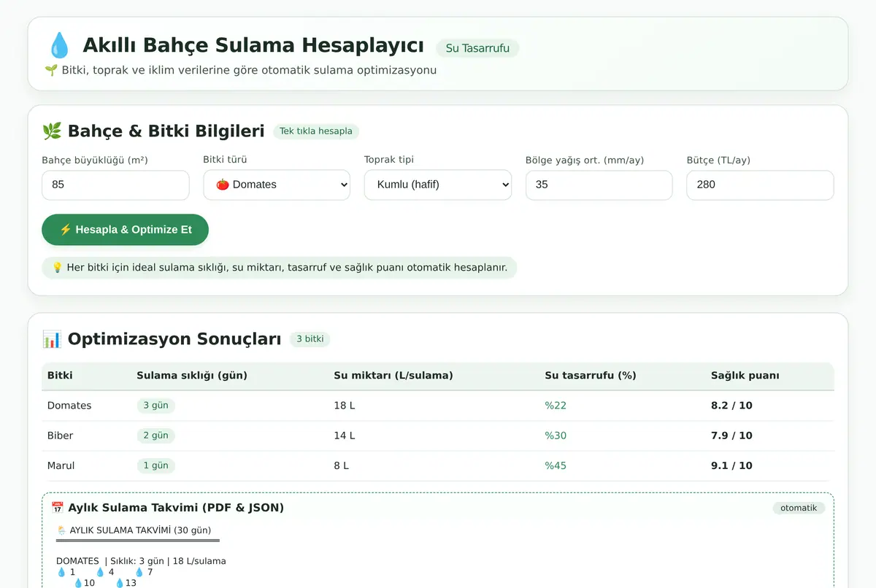Viewport: 876px width, 588px height.
Task: Click the %45 savings value
Action: tap(556, 465)
